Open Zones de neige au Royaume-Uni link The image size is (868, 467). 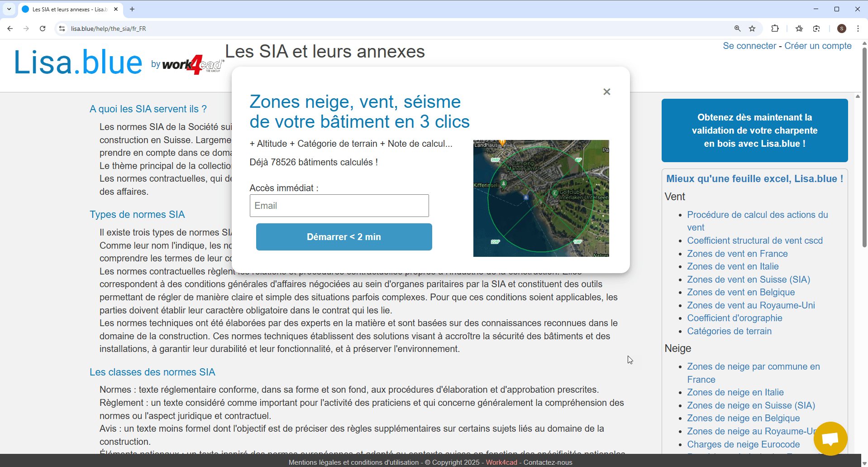750,431
